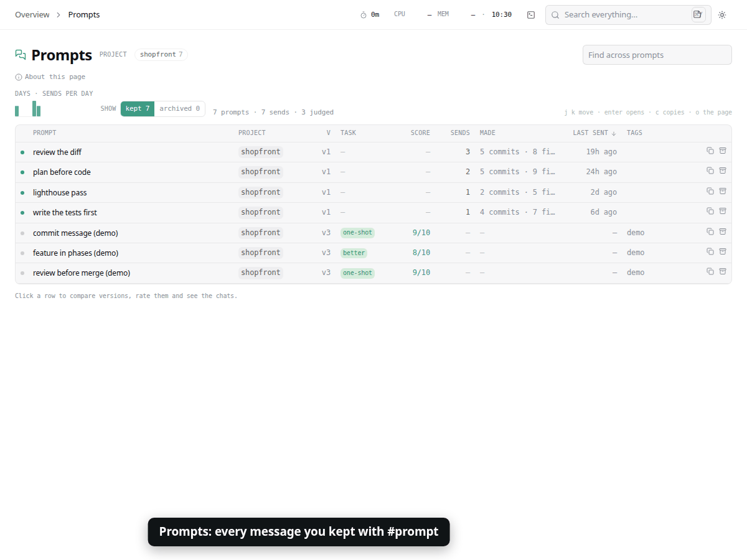Go to Overview breadcrumb
This screenshot has width=747, height=560.
(x=32, y=14)
